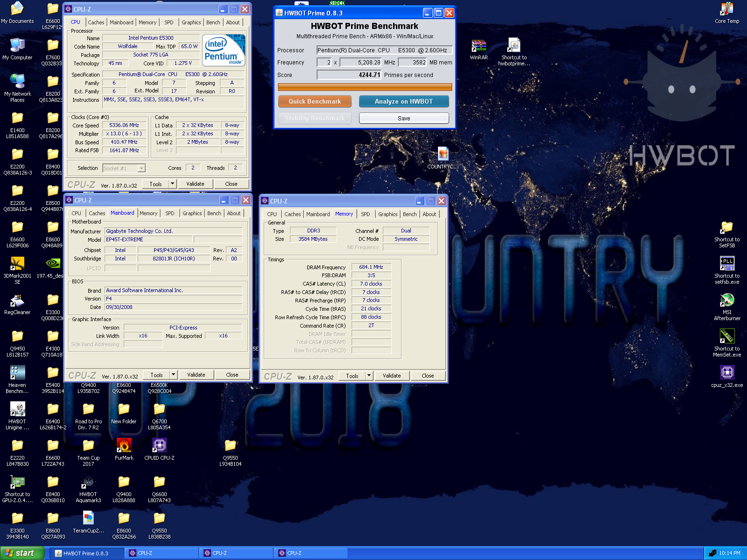Viewport: 747px width, 560px height.
Task: Select the CPU tab in the Memory CPU-Z window
Action: click(272, 214)
